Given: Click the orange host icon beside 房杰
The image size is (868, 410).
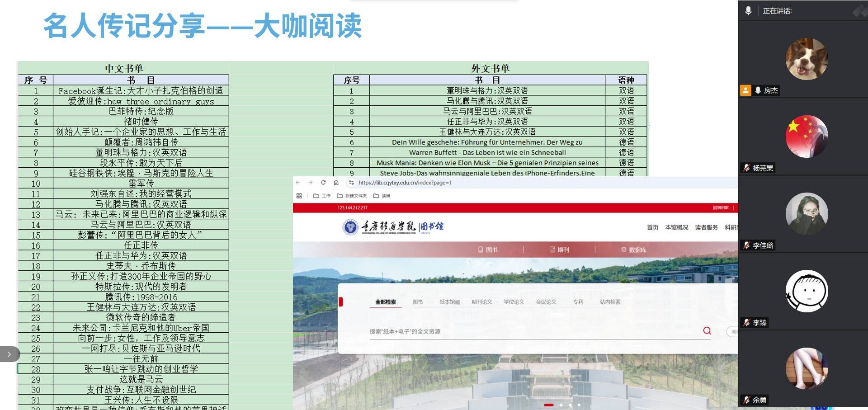Looking at the screenshot, I should 745,90.
